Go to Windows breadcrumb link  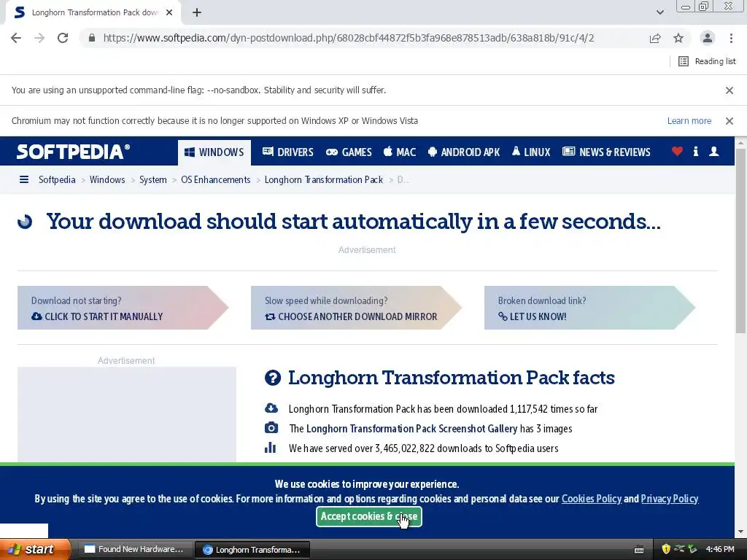[107, 179]
